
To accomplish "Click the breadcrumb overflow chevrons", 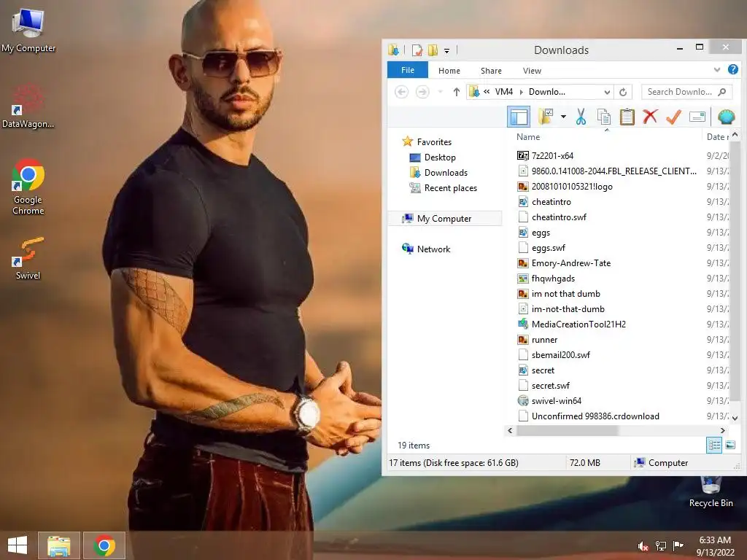I will [487, 91].
